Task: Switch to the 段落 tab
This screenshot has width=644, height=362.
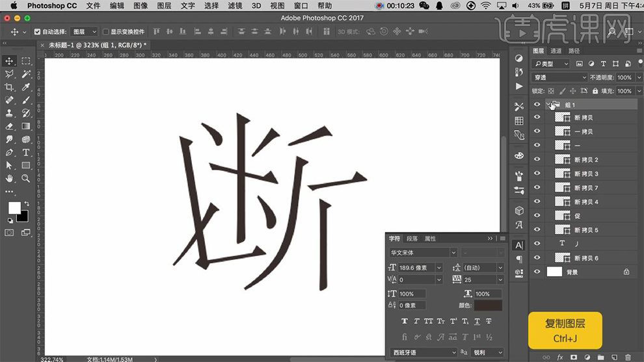Action: (412, 239)
